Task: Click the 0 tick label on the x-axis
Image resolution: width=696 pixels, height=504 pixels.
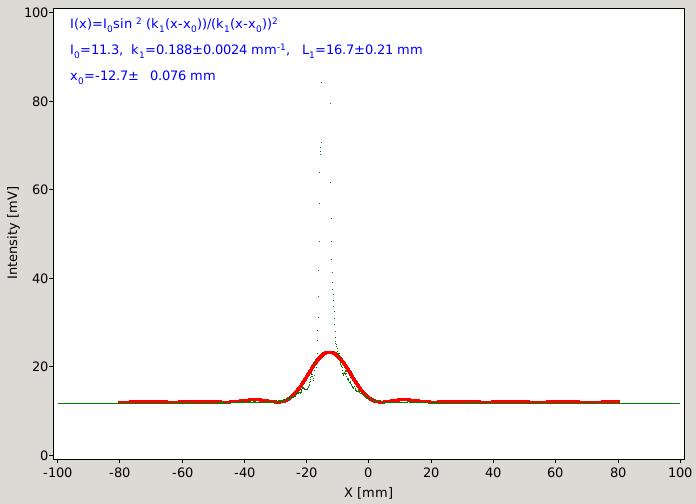Action: coord(368,472)
